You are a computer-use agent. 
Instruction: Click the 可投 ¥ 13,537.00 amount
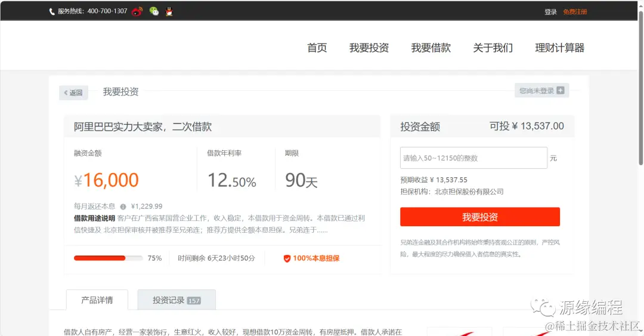tap(527, 127)
